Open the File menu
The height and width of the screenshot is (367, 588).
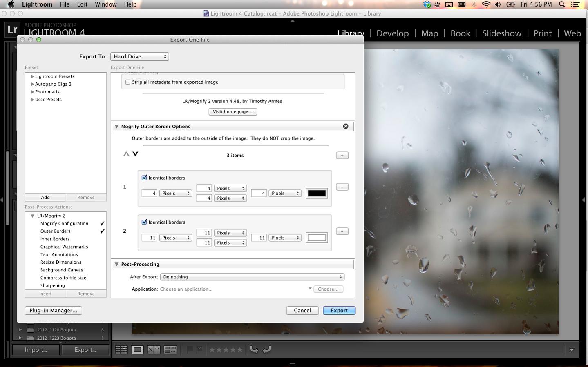[65, 4]
